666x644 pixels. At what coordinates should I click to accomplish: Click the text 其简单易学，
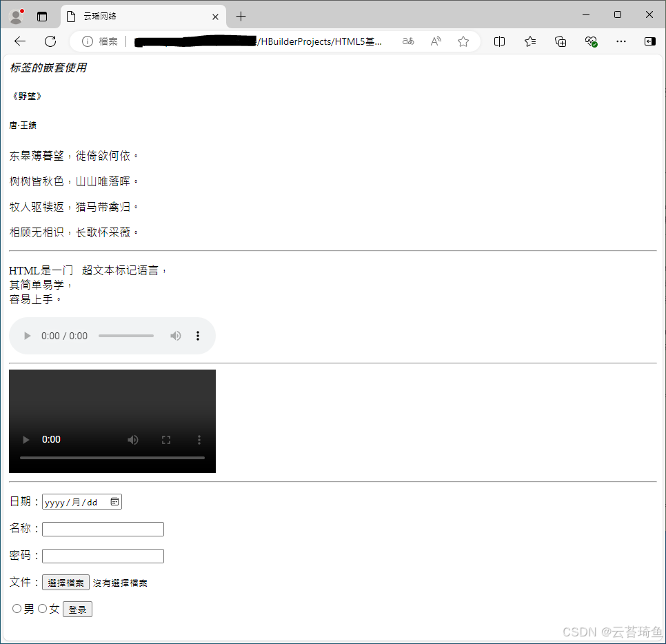[41, 285]
